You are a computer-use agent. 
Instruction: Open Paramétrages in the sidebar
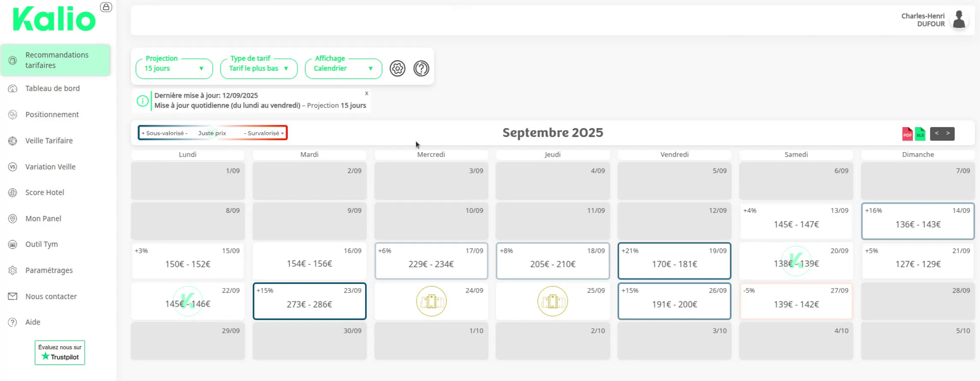point(49,271)
